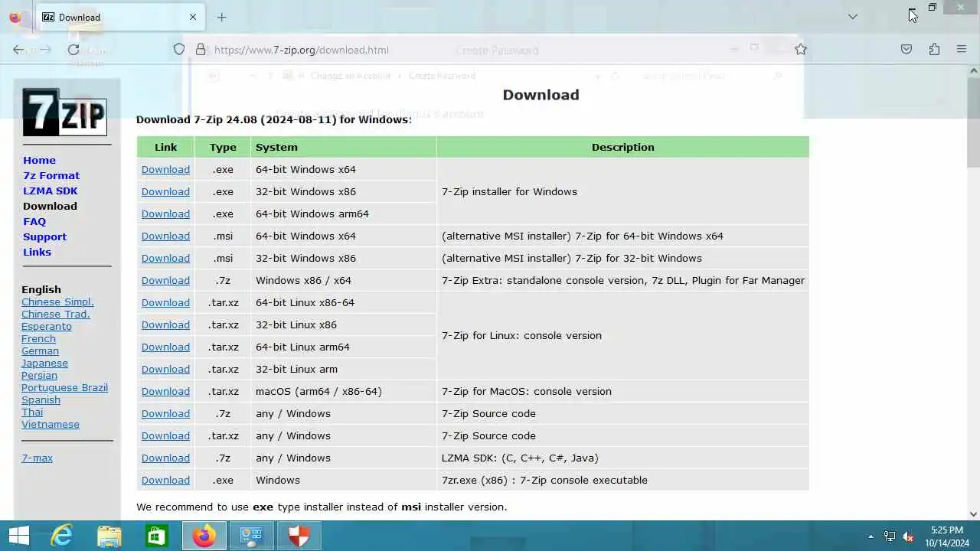Download 7zr.exe console executable
This screenshot has width=980, height=551.
click(x=165, y=480)
